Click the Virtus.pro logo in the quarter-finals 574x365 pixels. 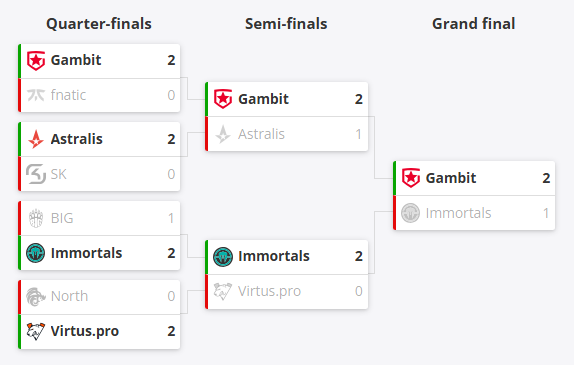[36, 331]
